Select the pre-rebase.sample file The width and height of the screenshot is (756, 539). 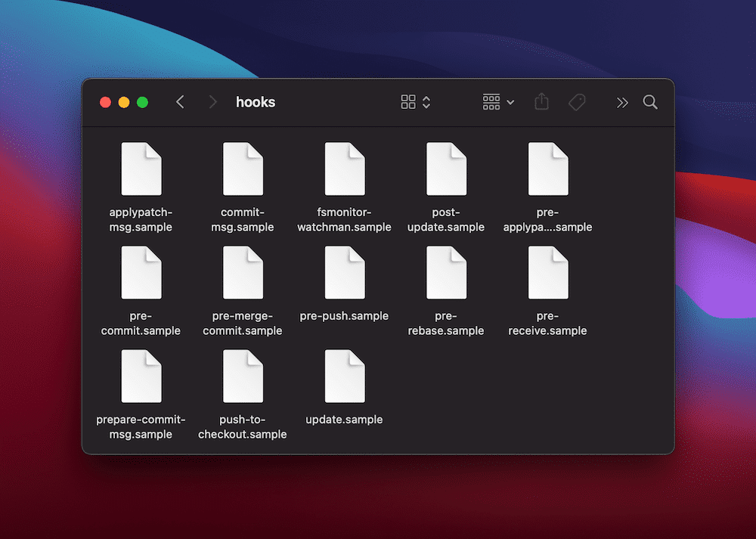click(x=446, y=272)
